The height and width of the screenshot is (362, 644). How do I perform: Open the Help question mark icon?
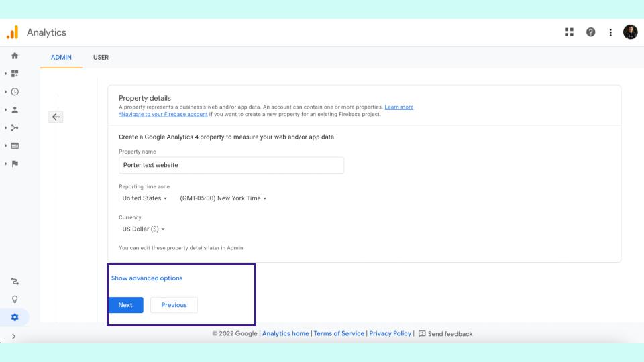590,32
